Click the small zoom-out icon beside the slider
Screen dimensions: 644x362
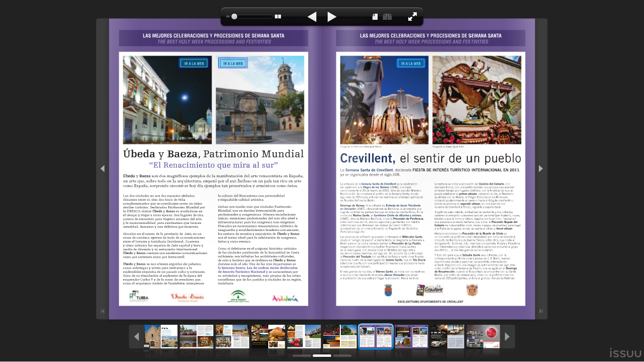[x=228, y=16]
